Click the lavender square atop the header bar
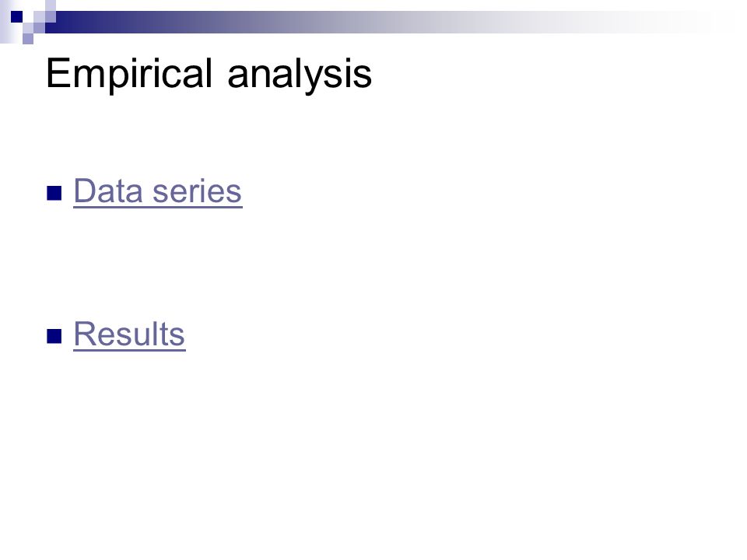The image size is (747, 560). [x=51, y=5]
